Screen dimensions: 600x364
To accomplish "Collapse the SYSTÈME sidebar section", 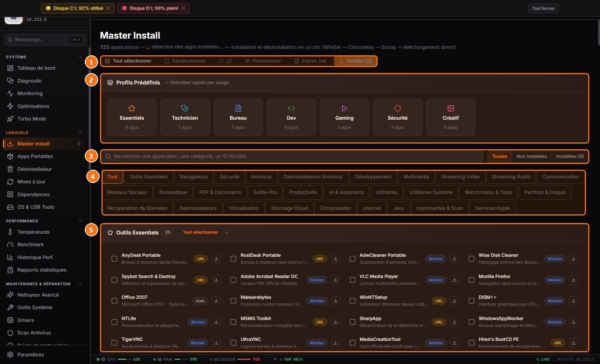I will click(80, 57).
